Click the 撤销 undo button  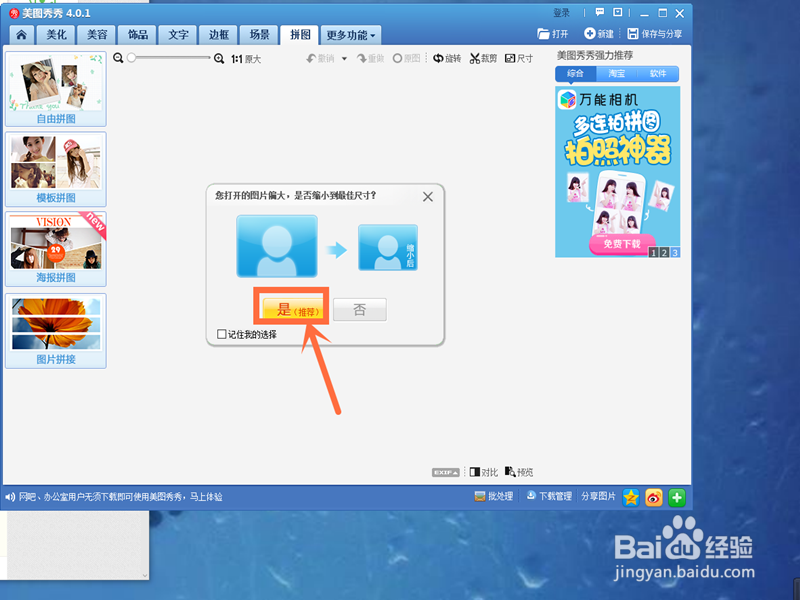pyautogui.click(x=320, y=59)
